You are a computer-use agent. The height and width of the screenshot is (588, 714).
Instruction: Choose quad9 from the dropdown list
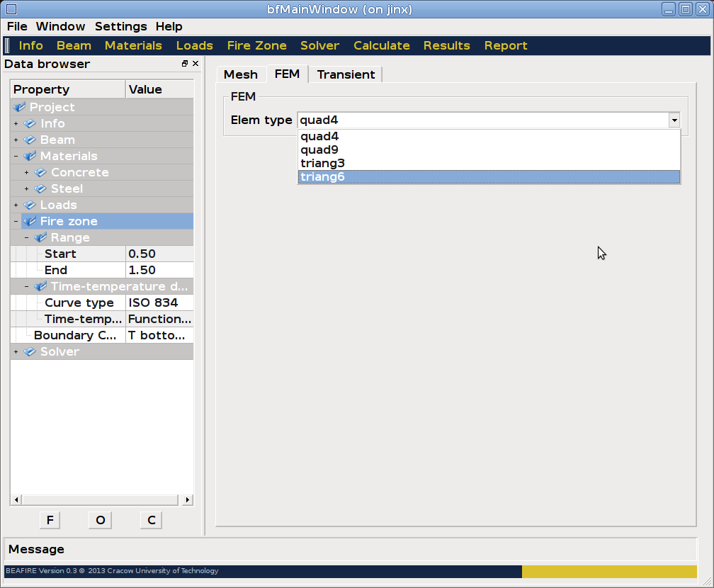(x=489, y=149)
